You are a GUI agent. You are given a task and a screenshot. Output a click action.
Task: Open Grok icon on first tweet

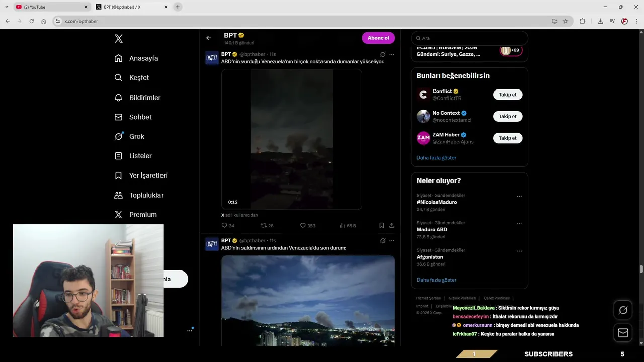point(383,54)
